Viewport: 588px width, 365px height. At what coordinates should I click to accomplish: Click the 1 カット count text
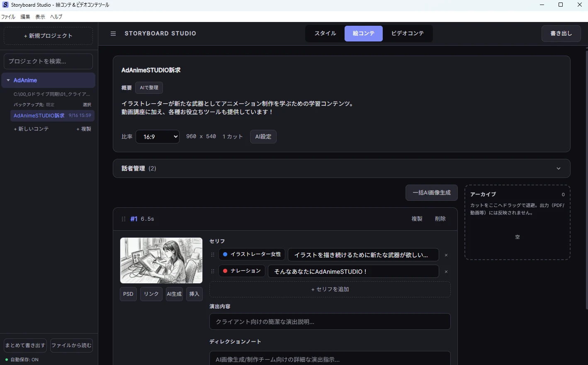(233, 136)
